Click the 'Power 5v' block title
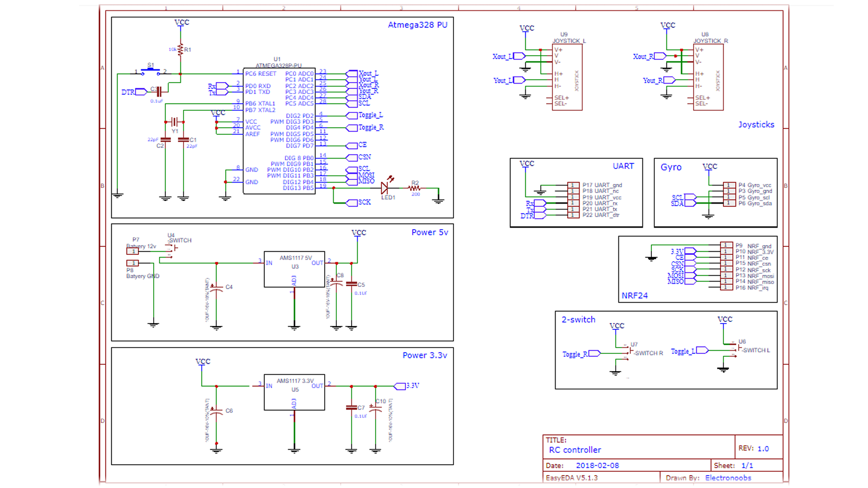 click(x=429, y=232)
